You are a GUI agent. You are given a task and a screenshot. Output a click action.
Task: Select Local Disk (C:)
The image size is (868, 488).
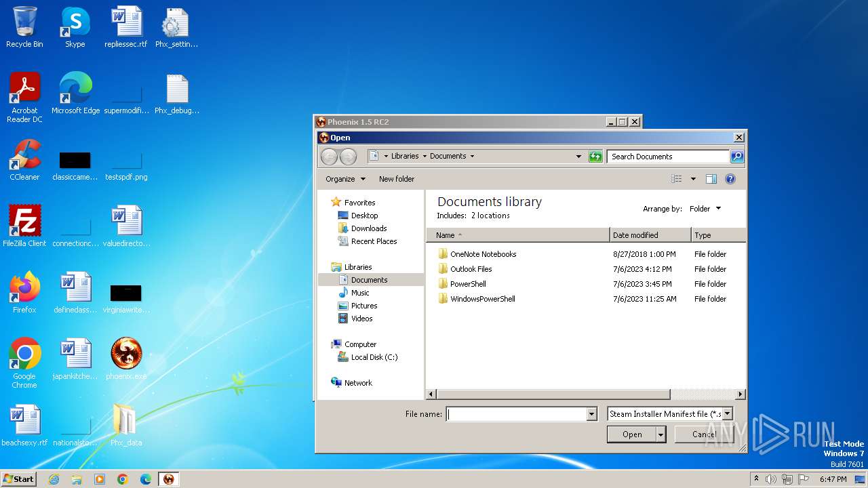pos(374,357)
